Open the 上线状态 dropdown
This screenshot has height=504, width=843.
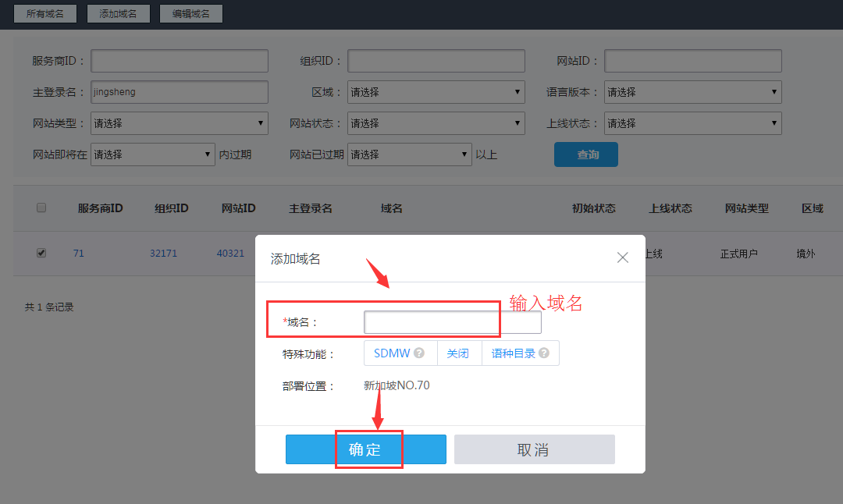(x=692, y=123)
